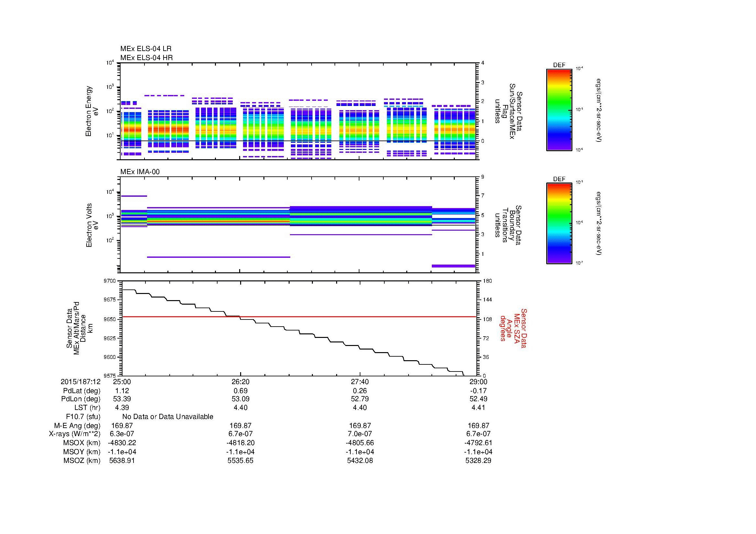Click the MSOX value -4805.66
Image resolution: width=756 pixels, height=534 pixels.
pos(360,443)
